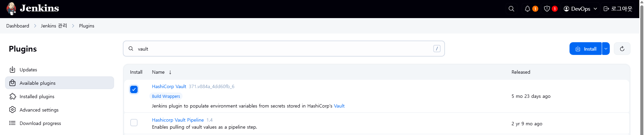Open the HashiCorp Vault plugin link
644x135 pixels.
point(169,86)
